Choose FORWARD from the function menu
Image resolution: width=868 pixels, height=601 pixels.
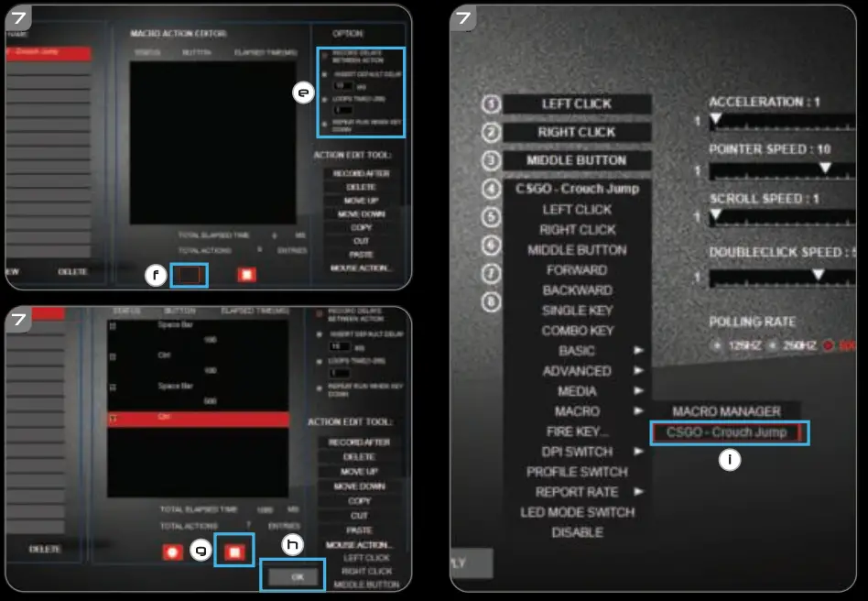click(x=577, y=270)
